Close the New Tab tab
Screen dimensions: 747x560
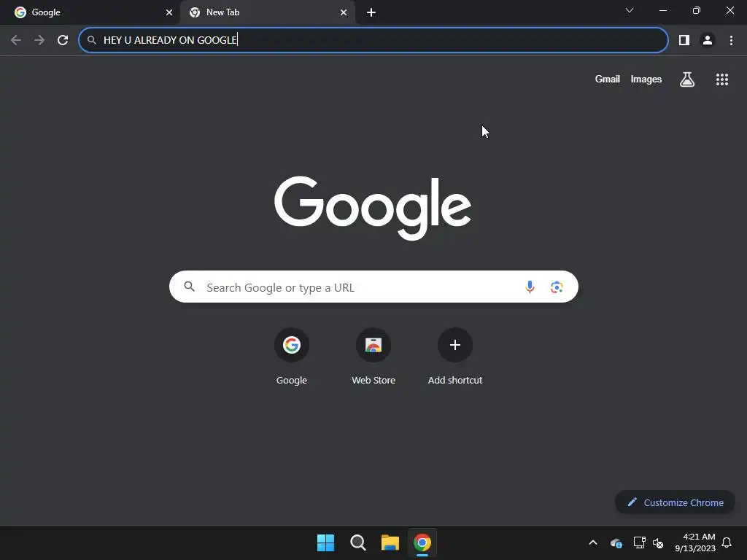click(x=344, y=12)
